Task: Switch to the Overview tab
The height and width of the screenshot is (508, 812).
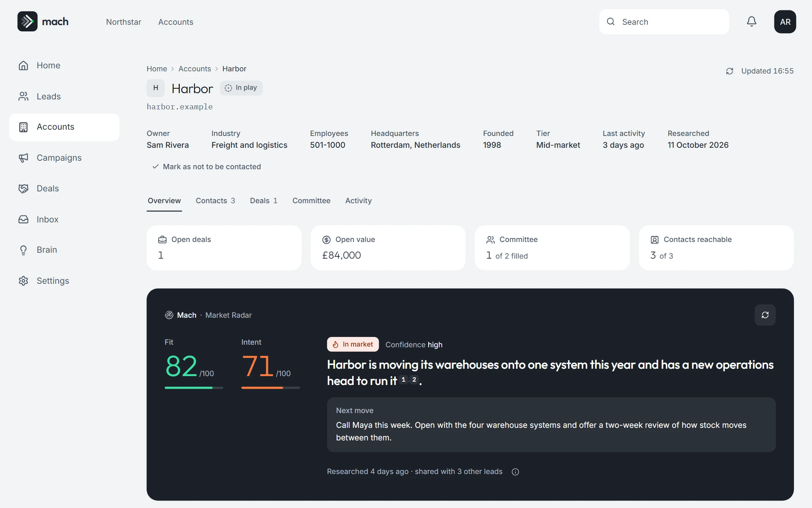Action: tap(164, 201)
